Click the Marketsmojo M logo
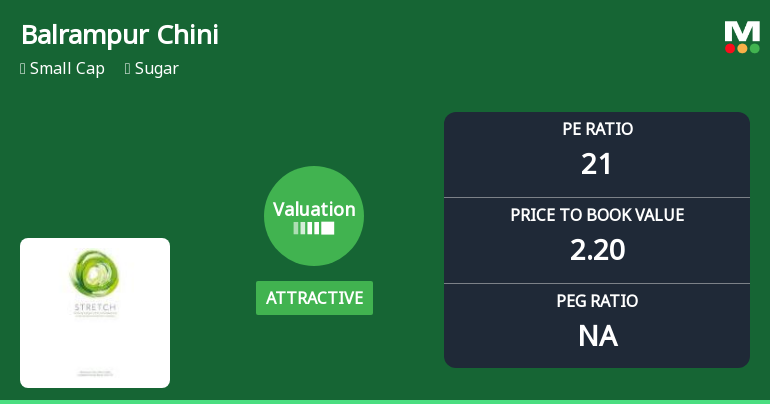The height and width of the screenshot is (404, 770). pyautogui.click(x=742, y=30)
